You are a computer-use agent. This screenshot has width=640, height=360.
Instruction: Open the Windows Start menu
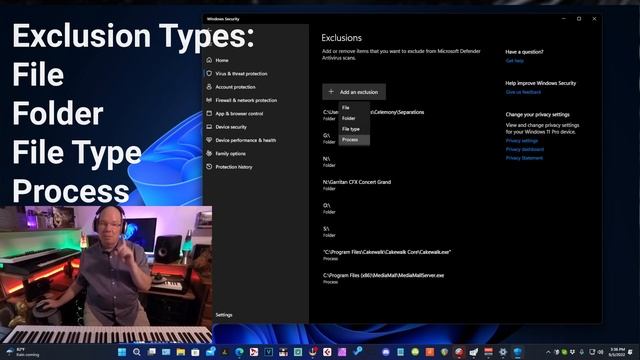click(x=122, y=352)
